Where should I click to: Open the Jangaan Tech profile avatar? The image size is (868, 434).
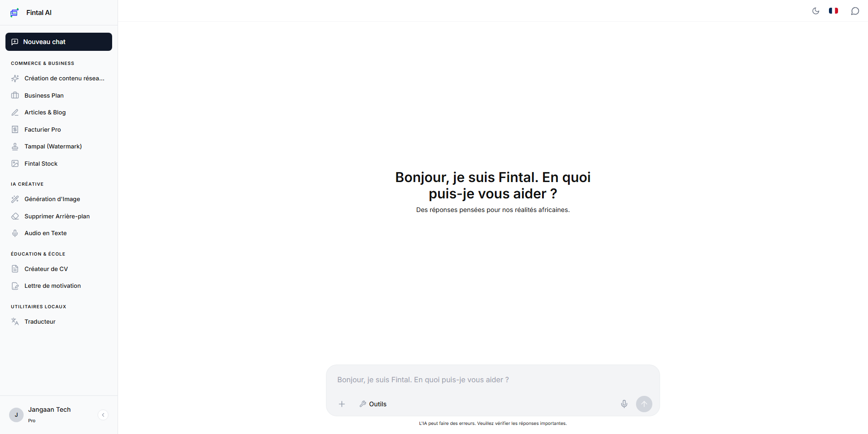(16, 415)
